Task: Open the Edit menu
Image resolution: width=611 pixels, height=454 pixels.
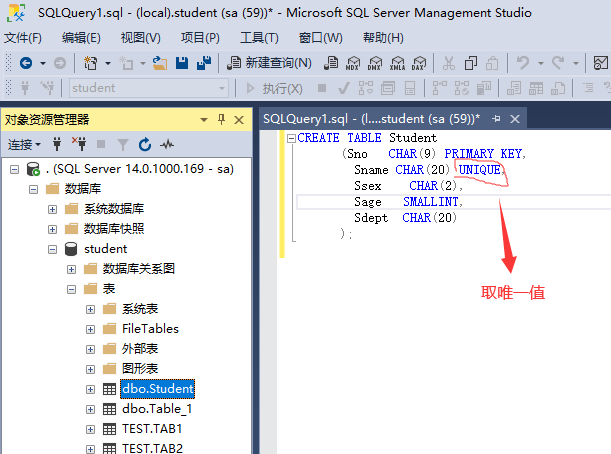Action: tap(81, 38)
